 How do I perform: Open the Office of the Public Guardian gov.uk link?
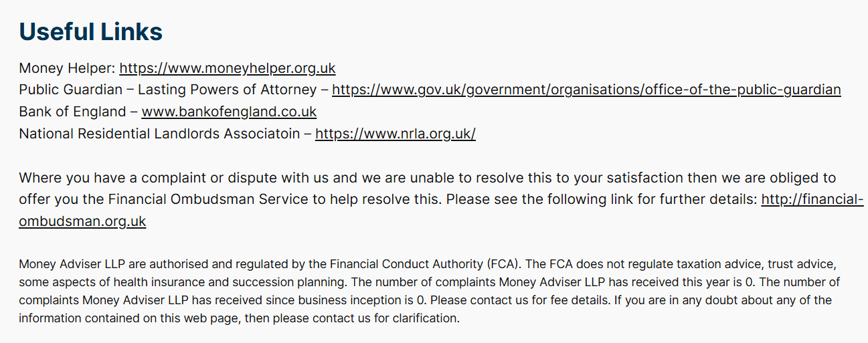click(x=586, y=90)
